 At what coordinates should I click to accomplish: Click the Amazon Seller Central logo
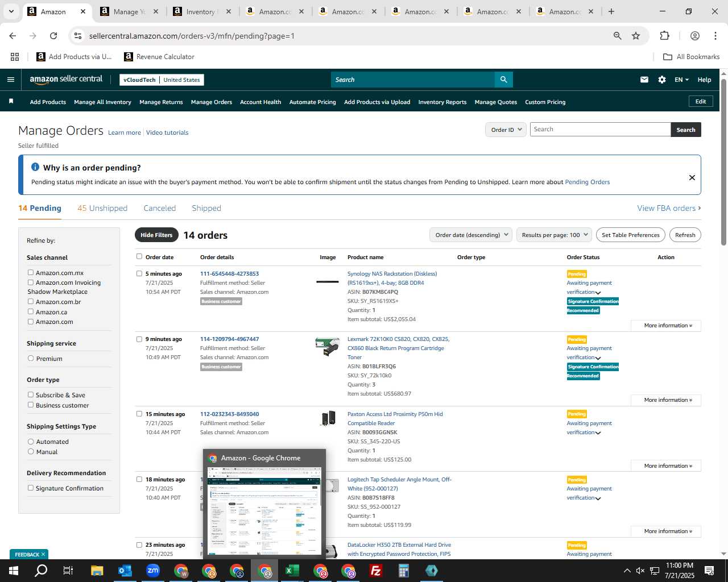[x=66, y=80]
